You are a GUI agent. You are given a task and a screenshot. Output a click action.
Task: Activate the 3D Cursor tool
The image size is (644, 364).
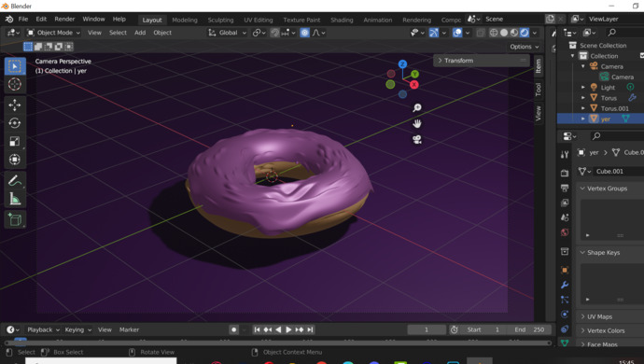click(x=15, y=84)
